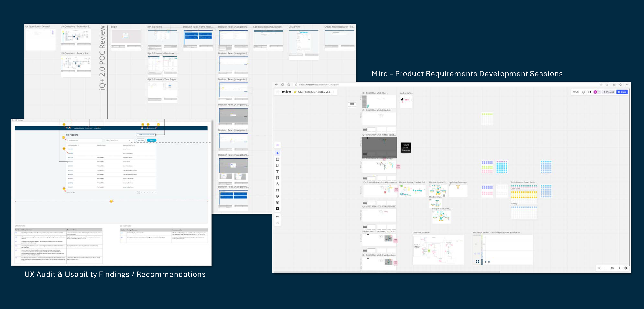Click the Undo arrow

pyautogui.click(x=277, y=217)
